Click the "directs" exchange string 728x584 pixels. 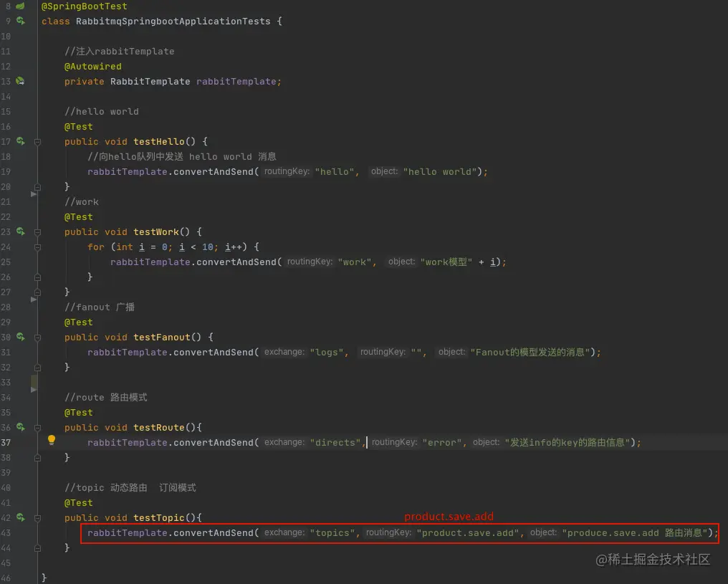coord(335,442)
